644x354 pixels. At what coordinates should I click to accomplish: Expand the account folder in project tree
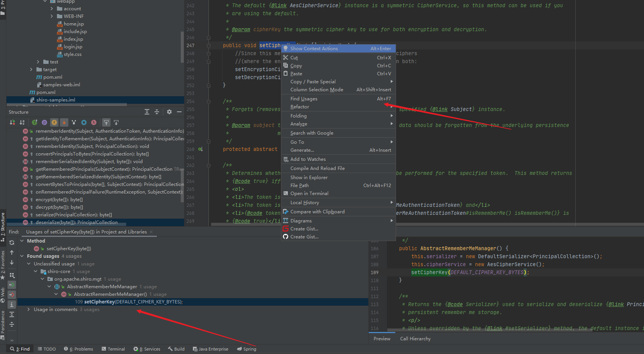(52, 9)
